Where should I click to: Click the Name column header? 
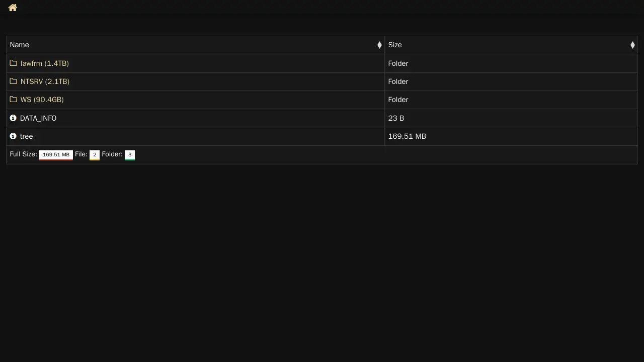click(x=20, y=45)
